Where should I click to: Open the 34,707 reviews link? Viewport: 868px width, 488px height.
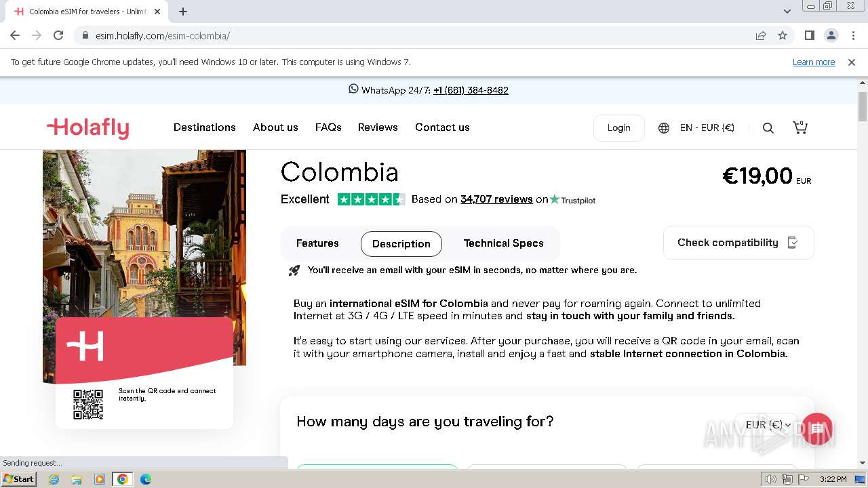coord(496,199)
